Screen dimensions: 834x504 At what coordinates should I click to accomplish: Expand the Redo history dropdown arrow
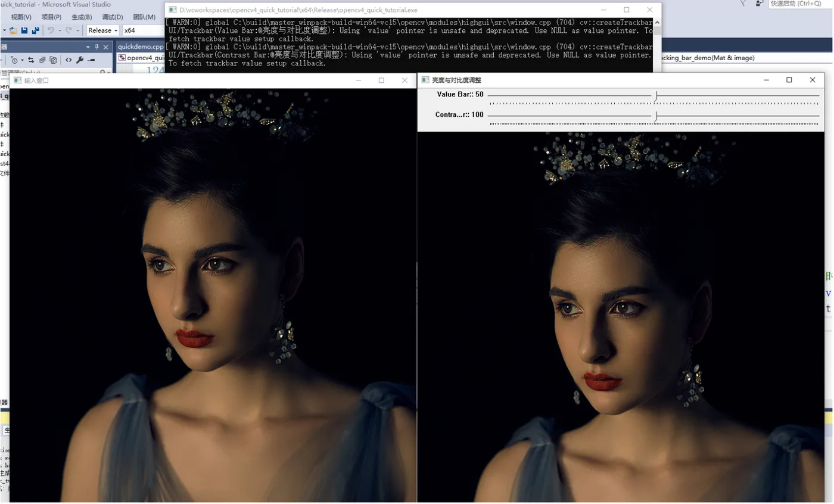77,30
